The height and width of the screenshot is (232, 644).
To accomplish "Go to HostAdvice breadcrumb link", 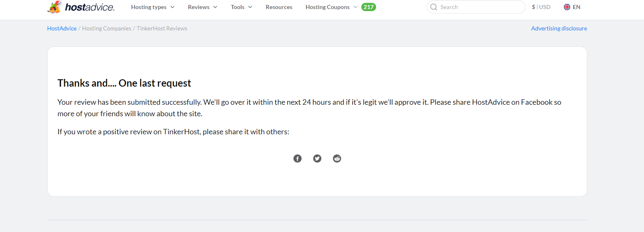I will [x=62, y=28].
